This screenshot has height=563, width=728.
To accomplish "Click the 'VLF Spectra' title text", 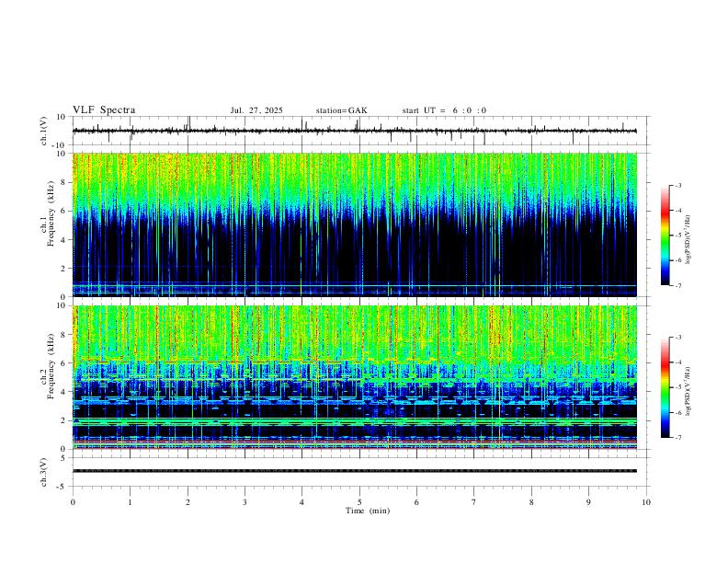I will (x=104, y=110).
